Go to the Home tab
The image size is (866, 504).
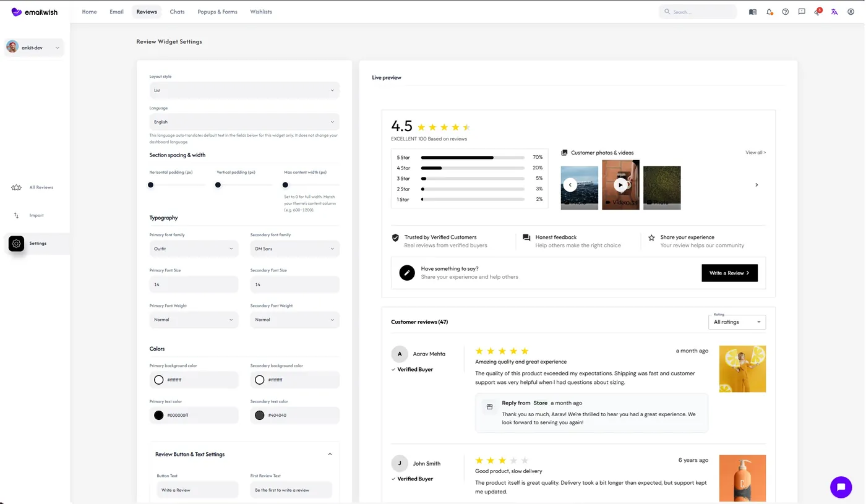tap(90, 12)
